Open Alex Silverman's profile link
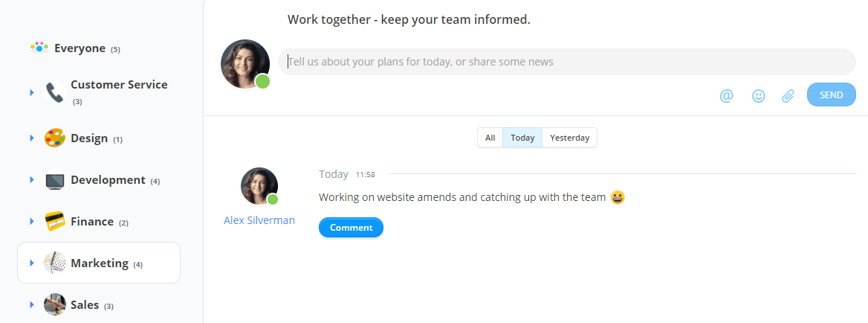Screen dimensions: 868x323 [259, 220]
